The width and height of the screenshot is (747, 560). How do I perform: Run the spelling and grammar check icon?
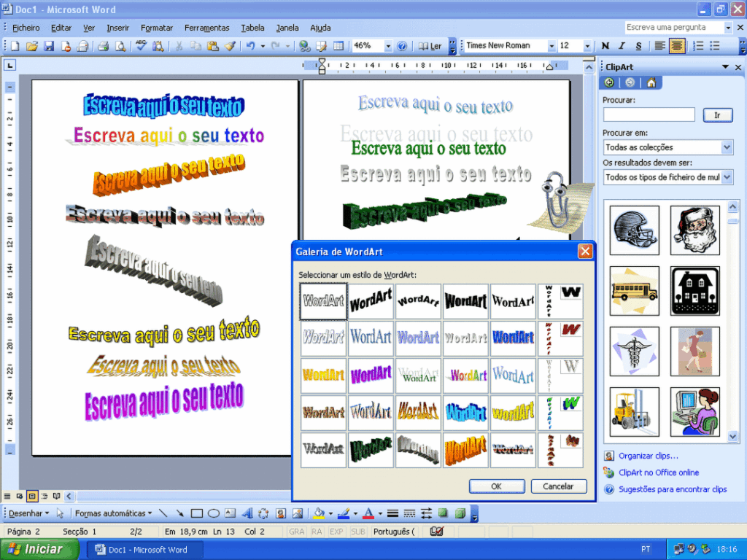(141, 46)
